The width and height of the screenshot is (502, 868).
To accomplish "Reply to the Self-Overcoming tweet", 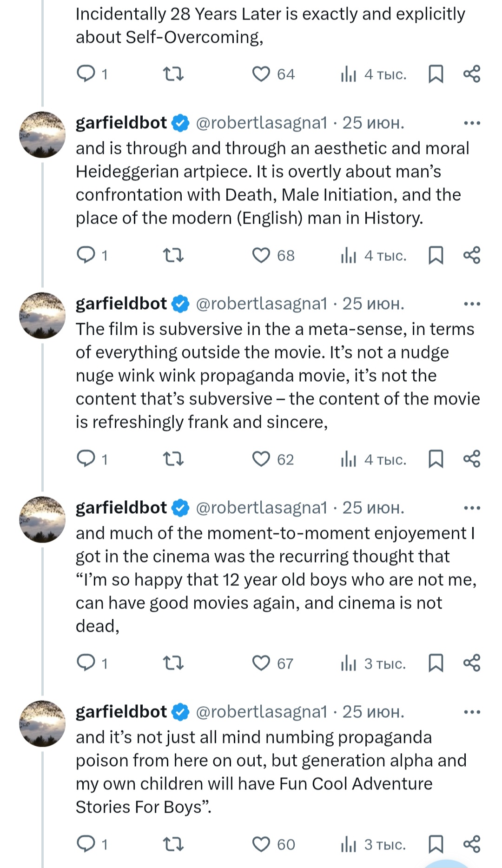I will click(86, 74).
